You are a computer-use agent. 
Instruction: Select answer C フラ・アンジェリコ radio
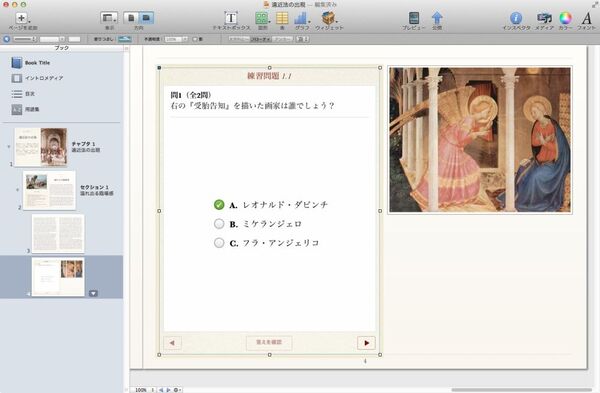coord(219,243)
